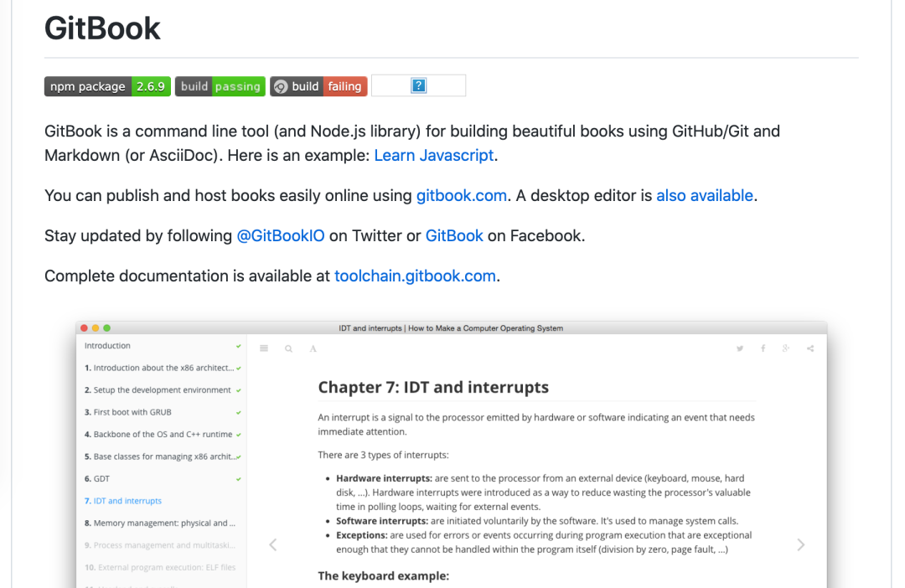Viewport: 905px width, 588px height.
Task: Open the gitbook.com link
Action: [x=462, y=196]
